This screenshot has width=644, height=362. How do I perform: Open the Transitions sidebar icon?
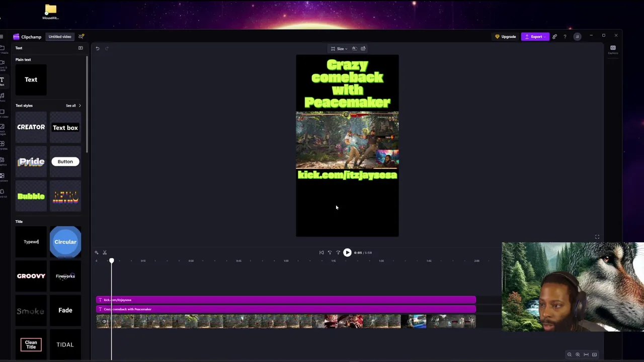coord(3,177)
